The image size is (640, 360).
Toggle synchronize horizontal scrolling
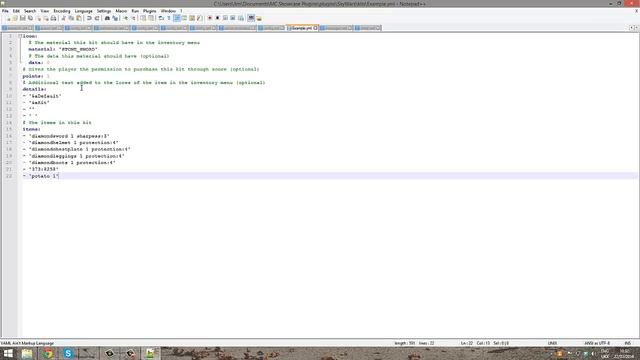pos(151,18)
